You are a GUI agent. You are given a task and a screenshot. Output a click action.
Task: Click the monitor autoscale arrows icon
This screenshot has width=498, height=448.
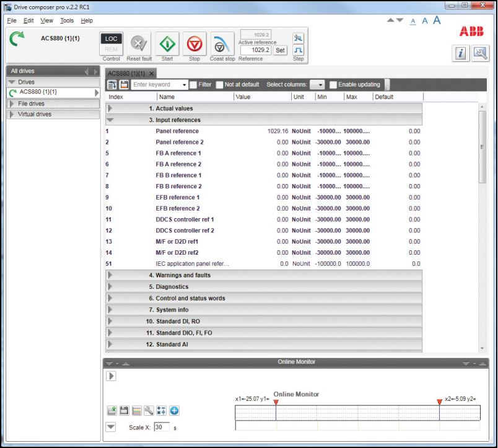click(161, 410)
